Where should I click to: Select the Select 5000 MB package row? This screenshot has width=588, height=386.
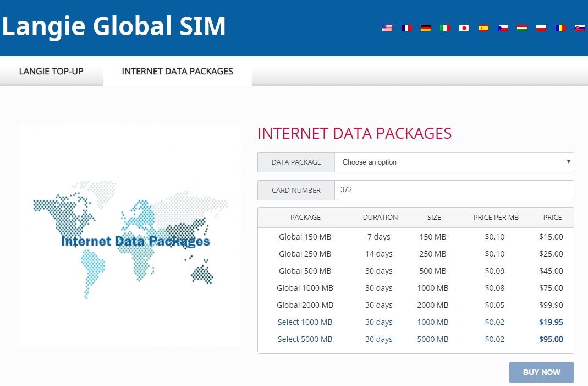click(x=415, y=339)
